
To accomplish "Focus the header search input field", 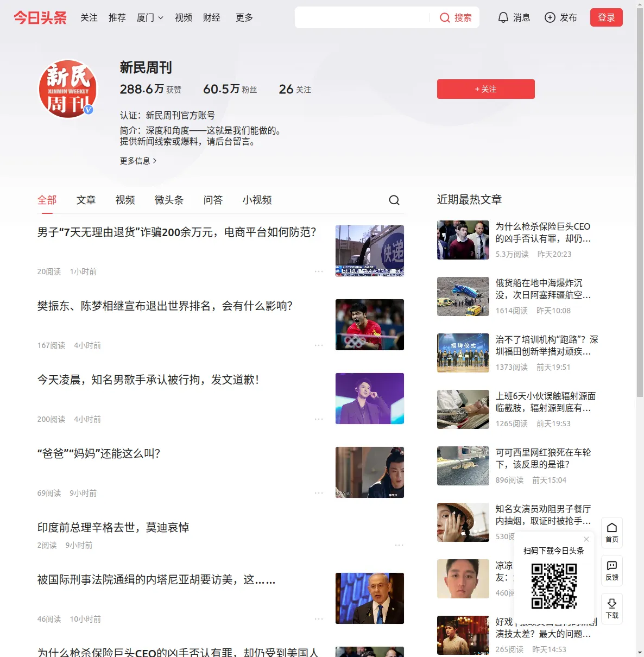I will tap(363, 17).
